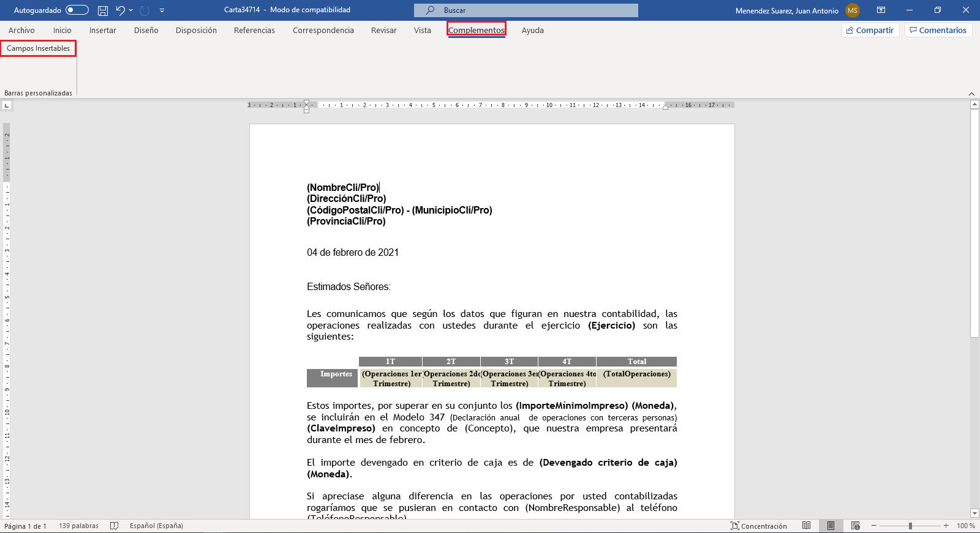This screenshot has width=980, height=533.
Task: Click the scroll up arrow
Action: pos(975,105)
